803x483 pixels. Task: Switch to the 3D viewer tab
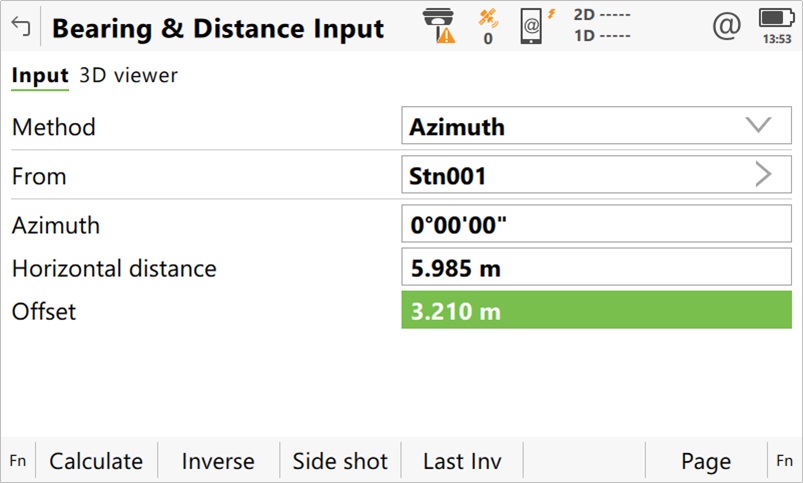(x=128, y=76)
